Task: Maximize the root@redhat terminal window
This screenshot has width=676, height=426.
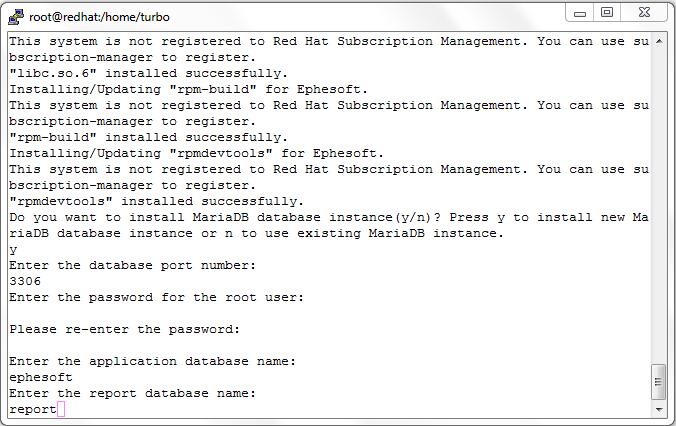Action: (607, 13)
